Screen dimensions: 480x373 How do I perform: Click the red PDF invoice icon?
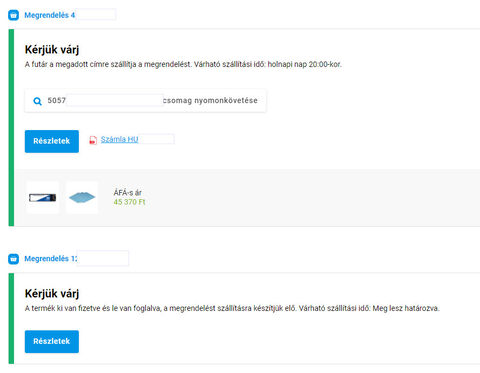click(x=93, y=140)
